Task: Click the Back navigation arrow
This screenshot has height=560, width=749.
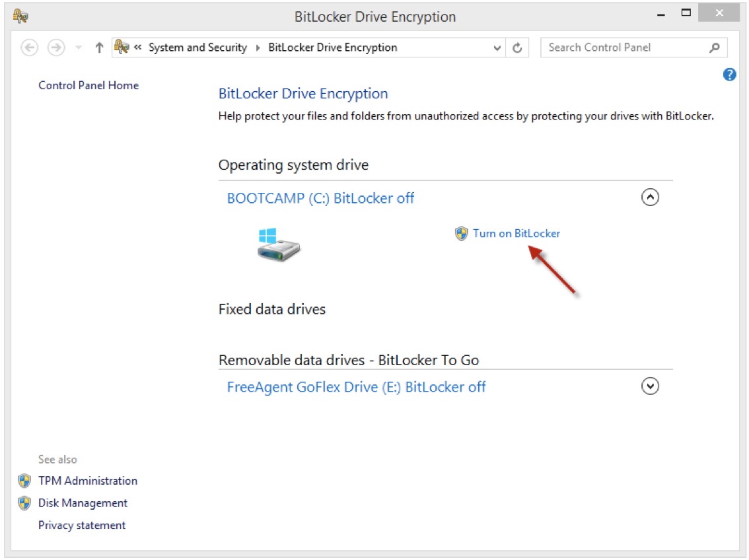Action: click(x=30, y=48)
